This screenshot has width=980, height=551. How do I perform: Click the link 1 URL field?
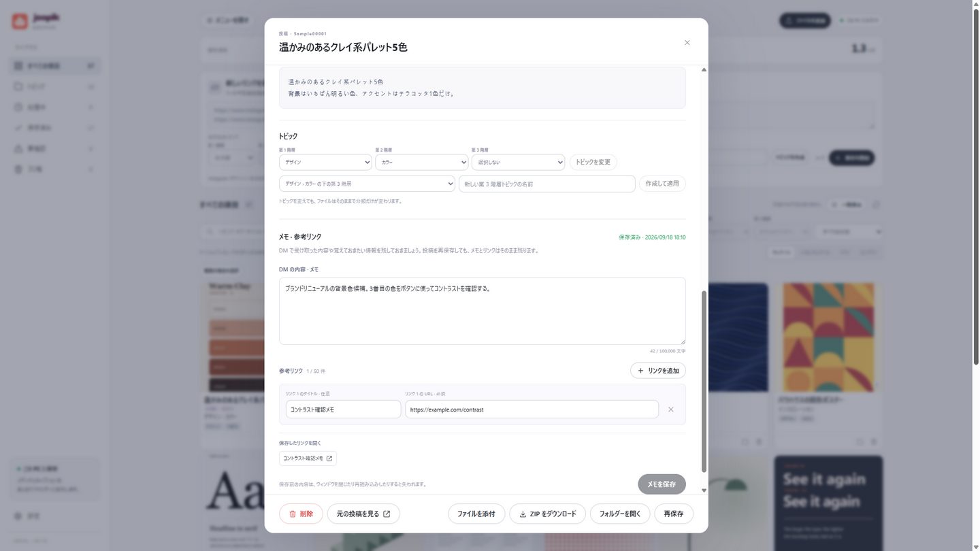tap(532, 410)
